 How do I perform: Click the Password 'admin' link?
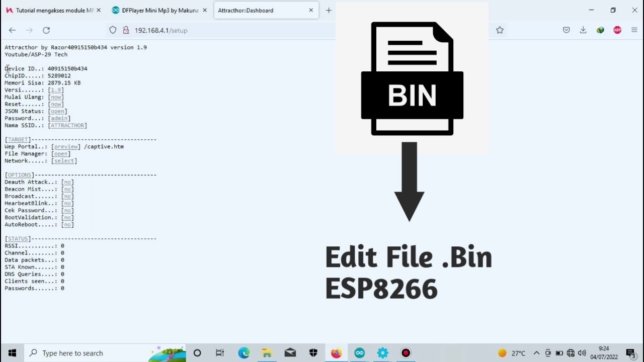(59, 118)
